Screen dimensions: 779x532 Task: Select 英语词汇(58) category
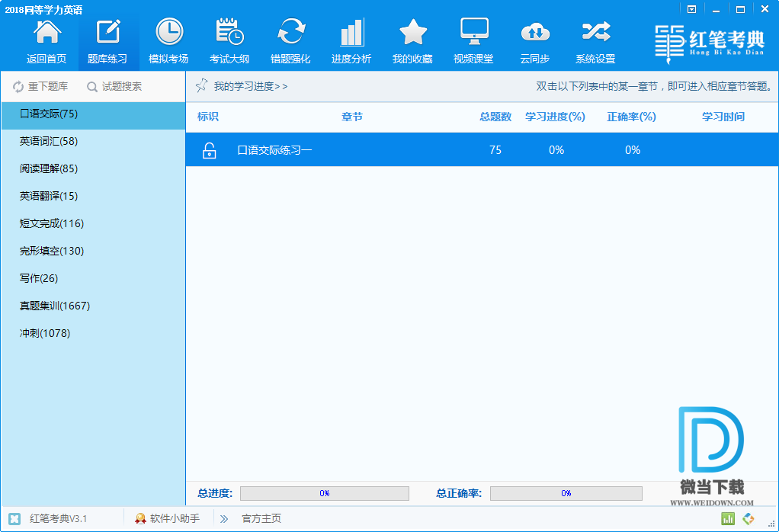(94, 142)
